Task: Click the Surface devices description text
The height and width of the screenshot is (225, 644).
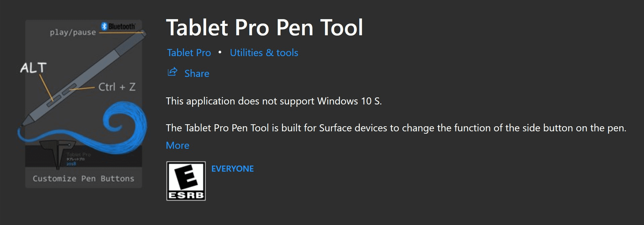Action: coord(396,128)
